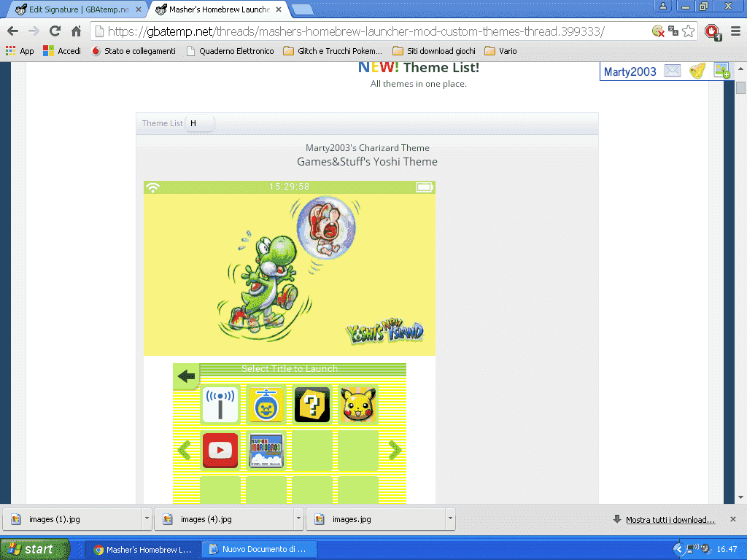The height and width of the screenshot is (560, 747).
Task: Close the Edit Signature tab
Action: pos(138,9)
